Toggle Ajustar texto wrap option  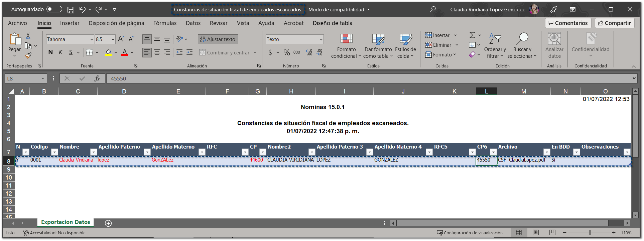pos(218,39)
